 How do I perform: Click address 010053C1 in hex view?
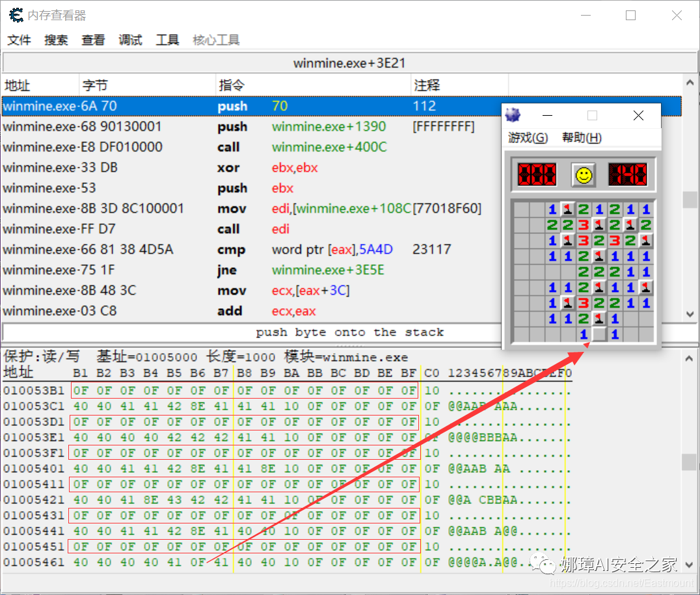(34, 406)
